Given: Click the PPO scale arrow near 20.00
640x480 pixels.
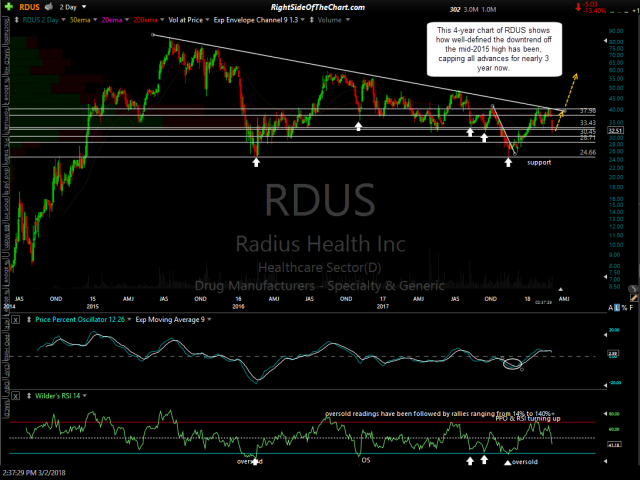Looking at the screenshot, I should [606, 335].
